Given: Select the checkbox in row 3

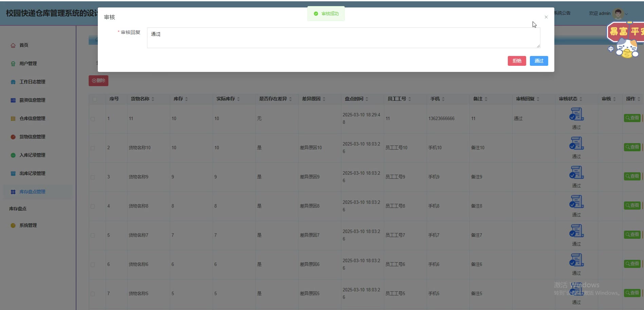Looking at the screenshot, I should (x=93, y=177).
